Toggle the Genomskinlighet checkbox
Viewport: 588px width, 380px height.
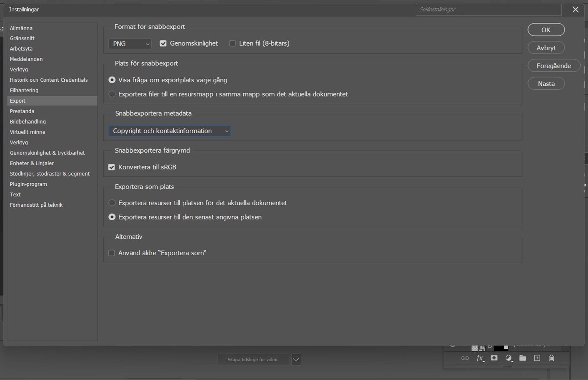point(163,43)
